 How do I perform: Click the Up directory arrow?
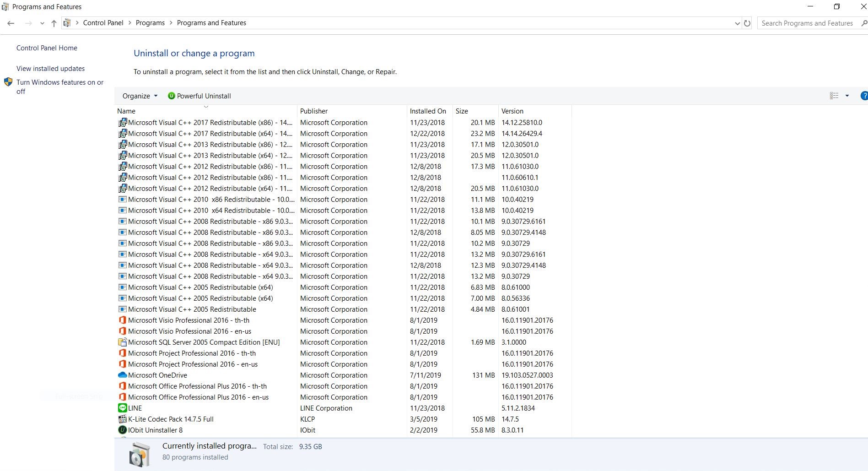[x=54, y=23]
